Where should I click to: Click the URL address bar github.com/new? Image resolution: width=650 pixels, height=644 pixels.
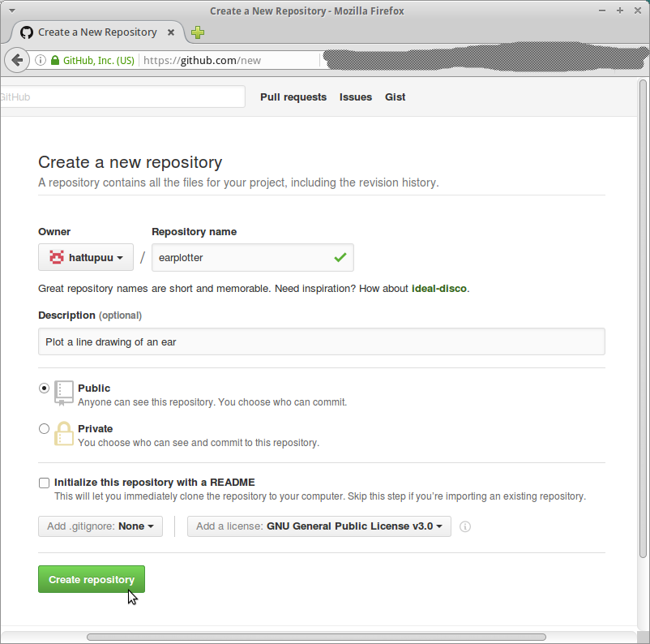tap(203, 61)
